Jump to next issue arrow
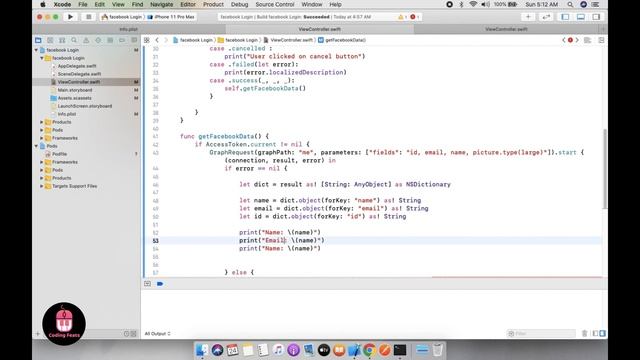This screenshot has width=640, height=360. (577, 40)
